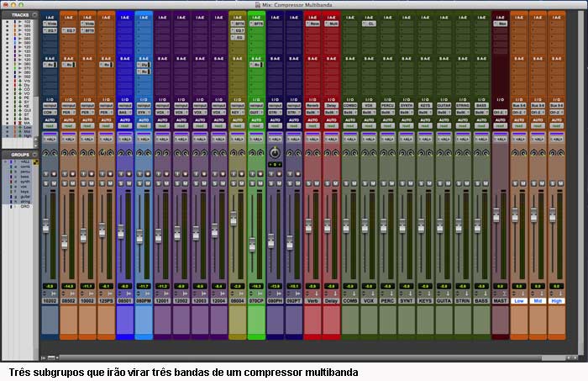Click the left pan knob on Mid track
This screenshot has width=588, height=381.
(533, 153)
